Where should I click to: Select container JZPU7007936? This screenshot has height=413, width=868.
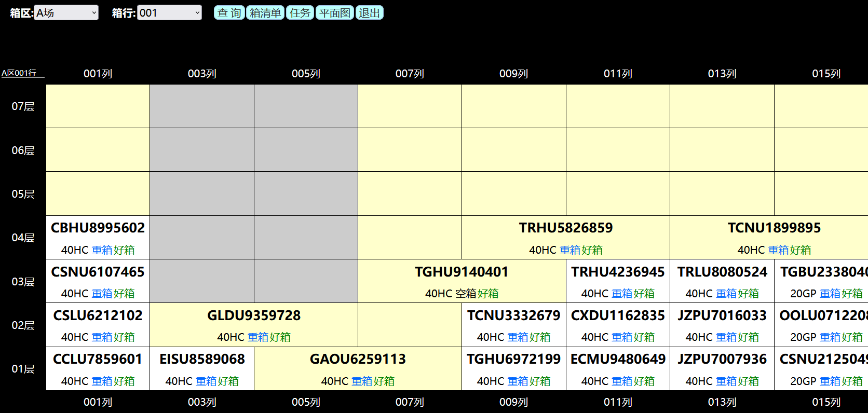(x=722, y=359)
